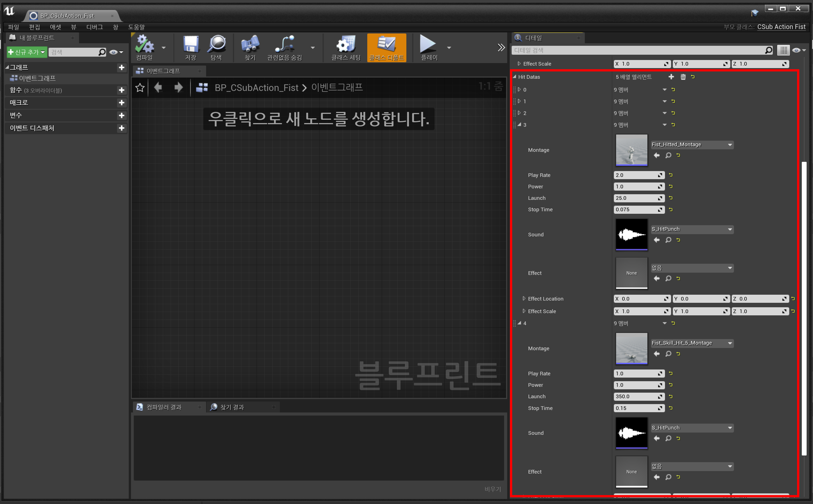Expand Hit Datas element 0

[x=519, y=89]
